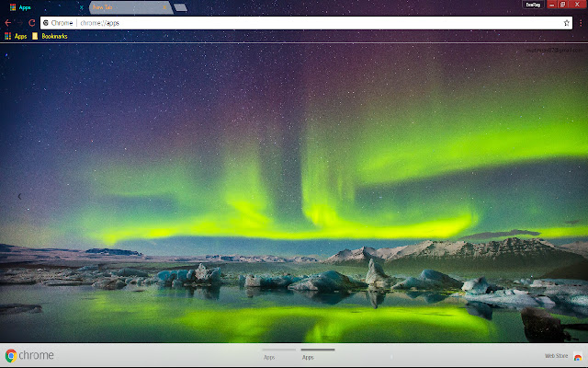Reload the chrome://apps page

(32, 23)
